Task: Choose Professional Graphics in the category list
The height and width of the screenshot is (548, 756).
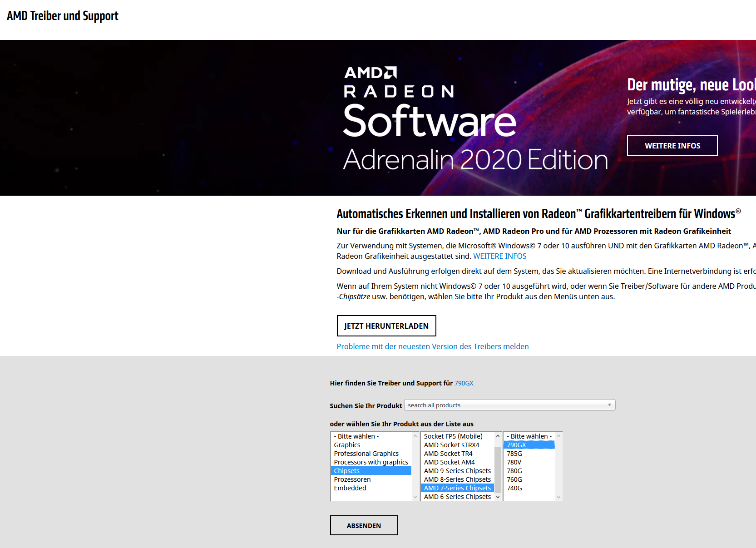Action: [371, 454]
